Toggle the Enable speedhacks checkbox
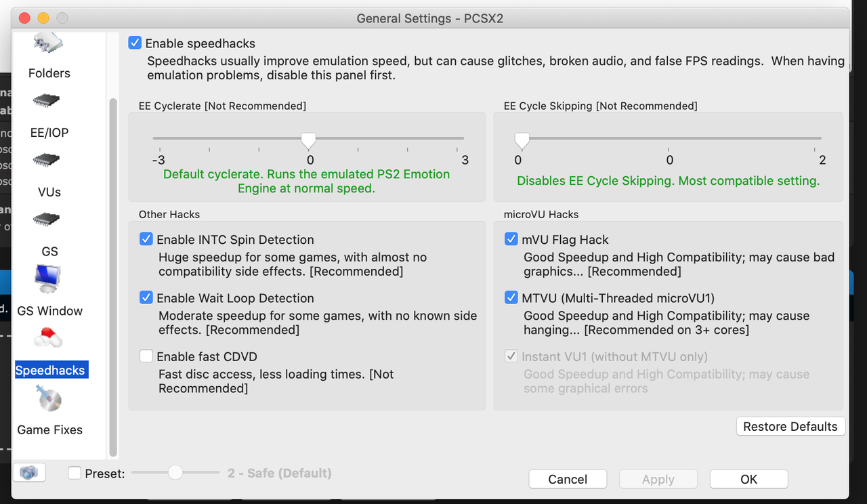Screen dimensions: 867x504 tap(135, 43)
